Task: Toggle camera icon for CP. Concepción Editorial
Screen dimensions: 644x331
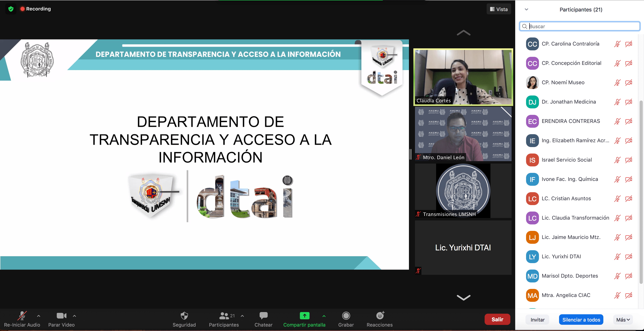Action: click(x=629, y=63)
